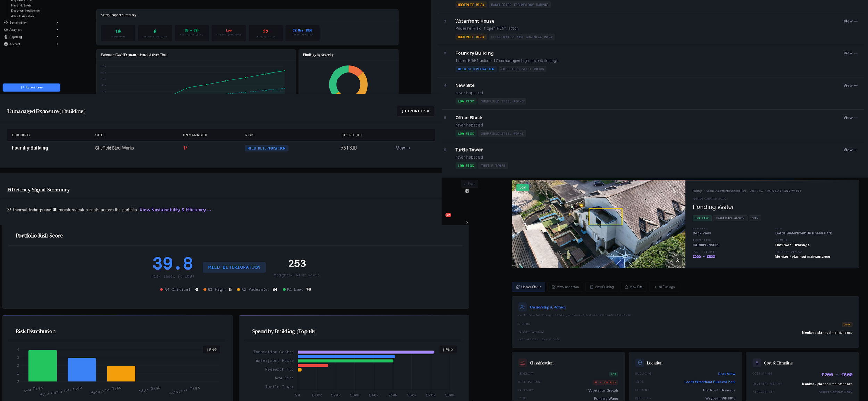Click the Export CSV button
Viewport: 868px width, 401px height.
coord(415,111)
